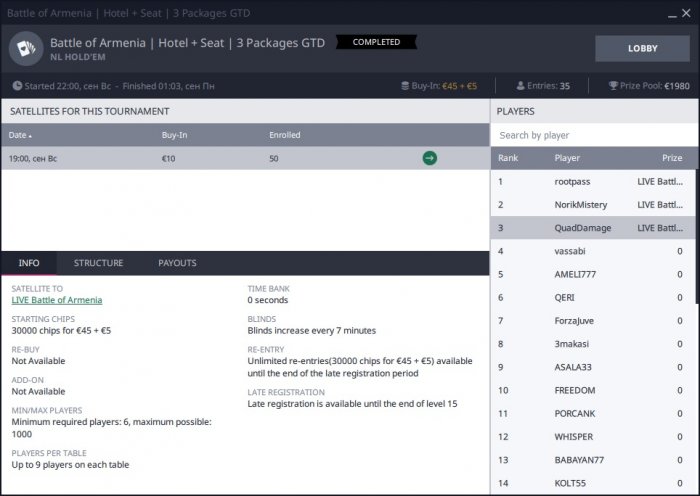Click the trophy Prize Pool icon
The width and height of the screenshot is (700, 496).
coord(613,86)
